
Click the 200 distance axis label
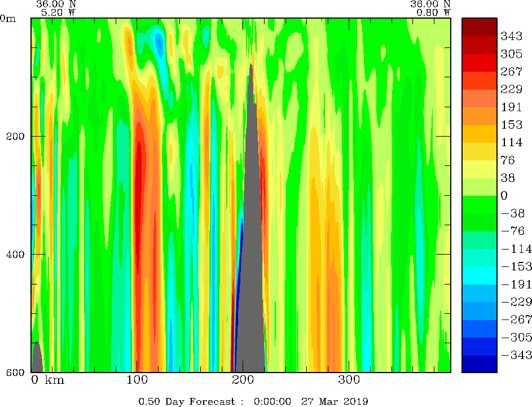[243, 379]
